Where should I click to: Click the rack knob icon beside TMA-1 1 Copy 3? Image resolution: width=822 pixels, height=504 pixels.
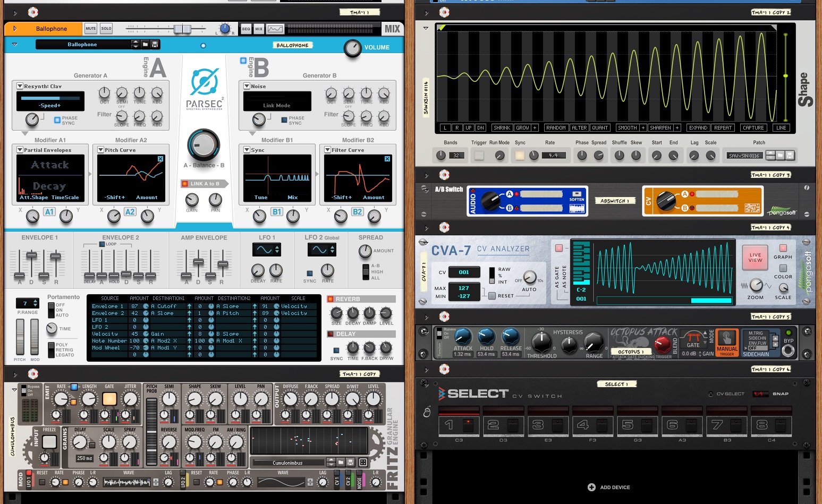(444, 175)
